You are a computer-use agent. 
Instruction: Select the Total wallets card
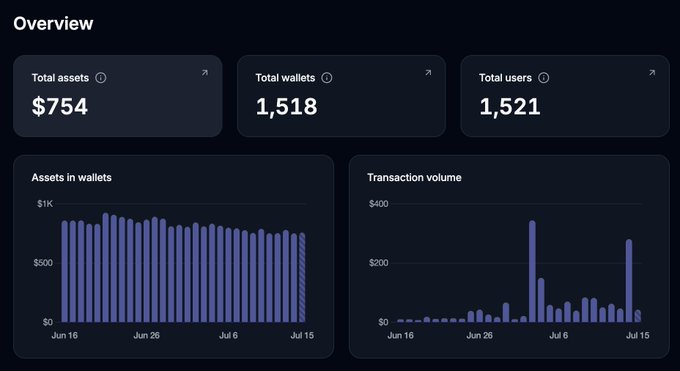(x=341, y=96)
